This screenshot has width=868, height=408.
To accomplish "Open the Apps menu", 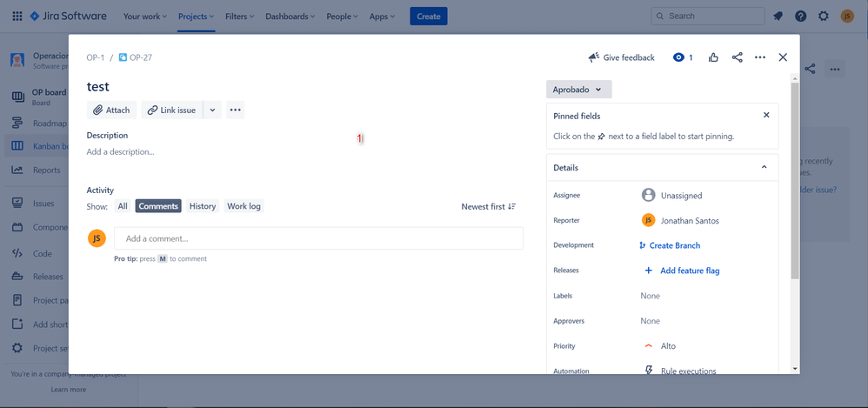I will click(382, 16).
